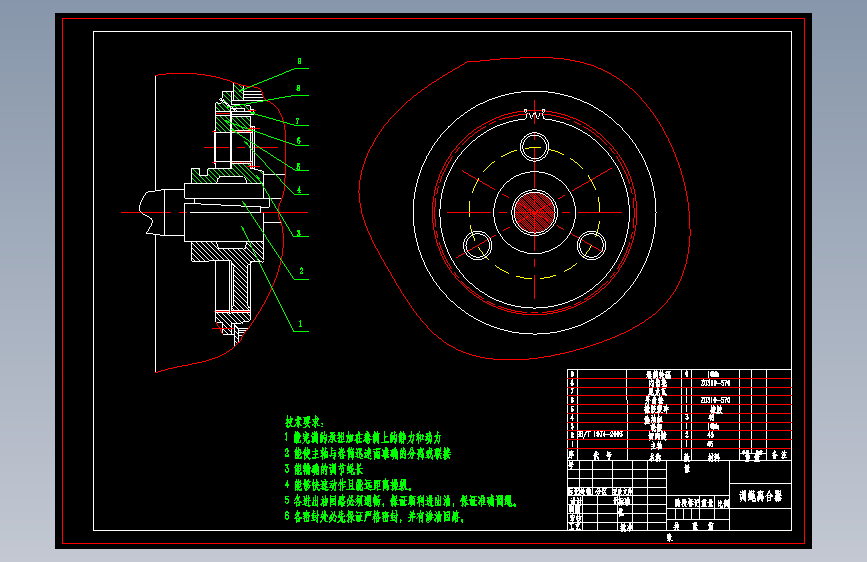867x562 pixels.
Task: Click part balloon number 7 label
Action: [x=297, y=121]
